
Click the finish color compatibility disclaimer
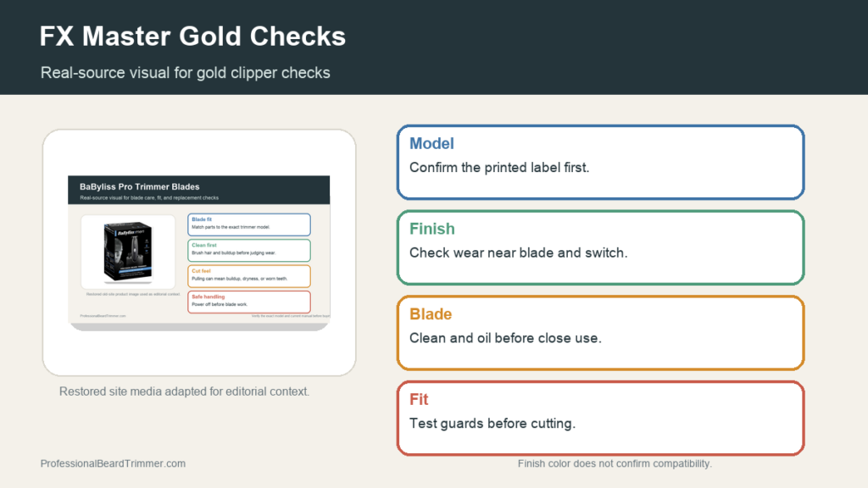[x=615, y=463]
